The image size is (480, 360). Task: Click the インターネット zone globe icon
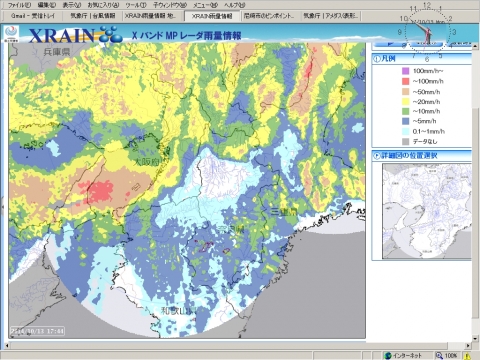pyautogui.click(x=388, y=356)
